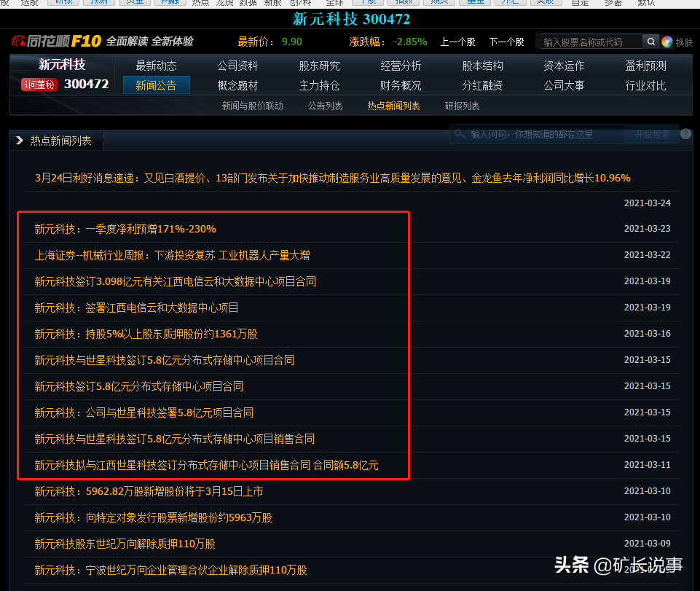700x591 pixels.
Task: Go to previous stock with 上一个股
Action: pyautogui.click(x=457, y=42)
